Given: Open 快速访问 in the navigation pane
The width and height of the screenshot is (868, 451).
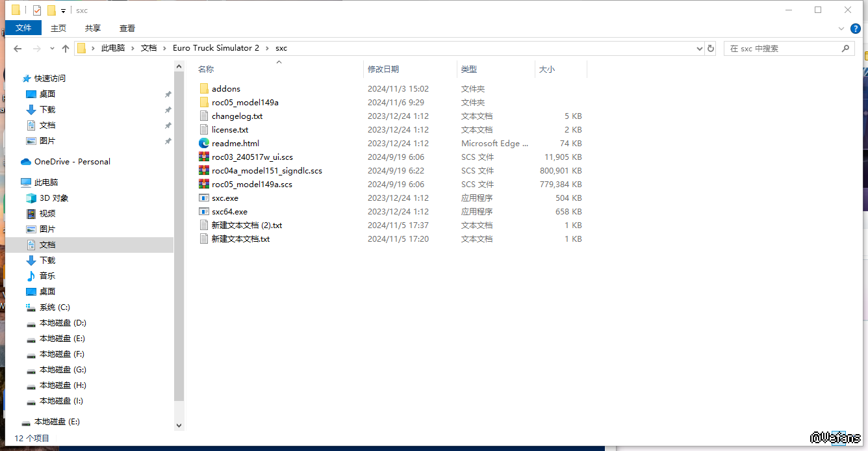Looking at the screenshot, I should (x=49, y=78).
